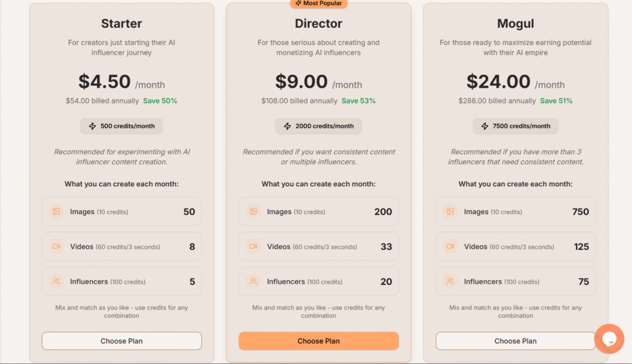Viewport: 632px width, 364px height.
Task: Click the Images icon in the Mogul plan
Action: click(449, 211)
